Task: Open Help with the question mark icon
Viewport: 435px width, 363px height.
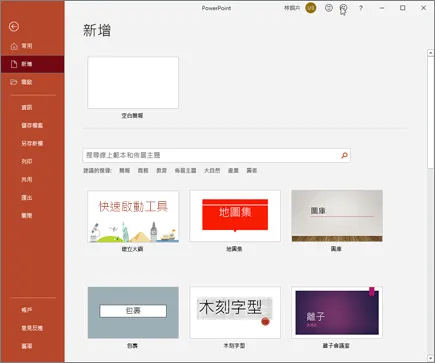Action: pyautogui.click(x=361, y=8)
